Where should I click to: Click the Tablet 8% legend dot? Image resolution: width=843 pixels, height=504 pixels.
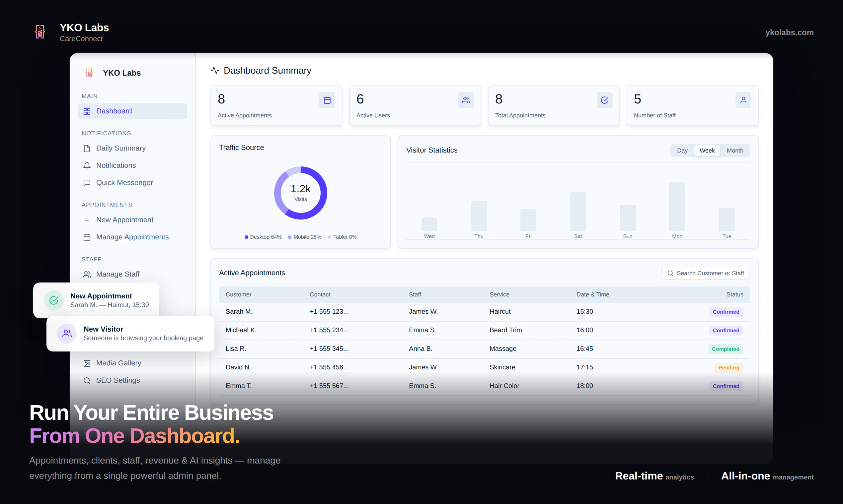[329, 237]
